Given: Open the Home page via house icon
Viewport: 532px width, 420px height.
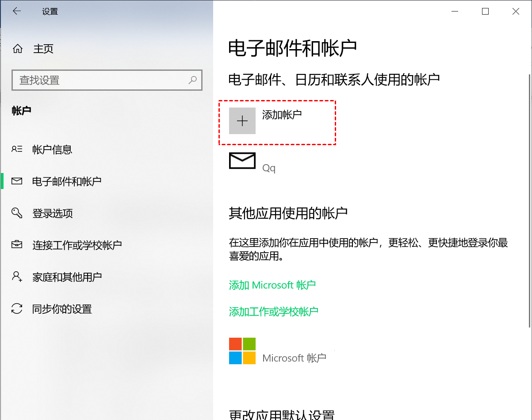Looking at the screenshot, I should 18,49.
